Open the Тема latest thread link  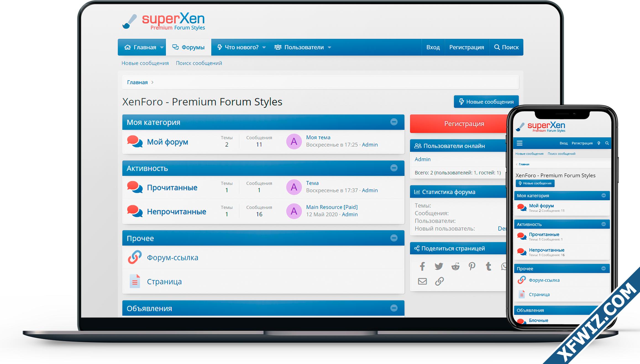312,183
